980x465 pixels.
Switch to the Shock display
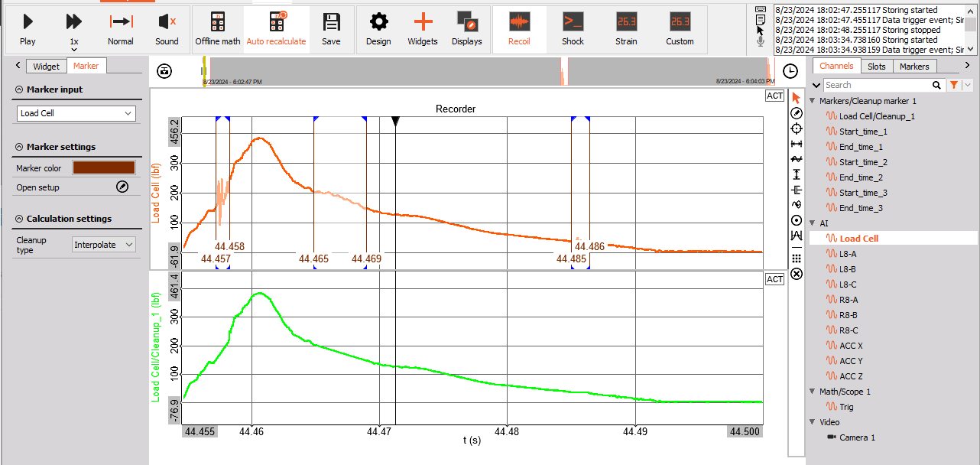tap(573, 29)
